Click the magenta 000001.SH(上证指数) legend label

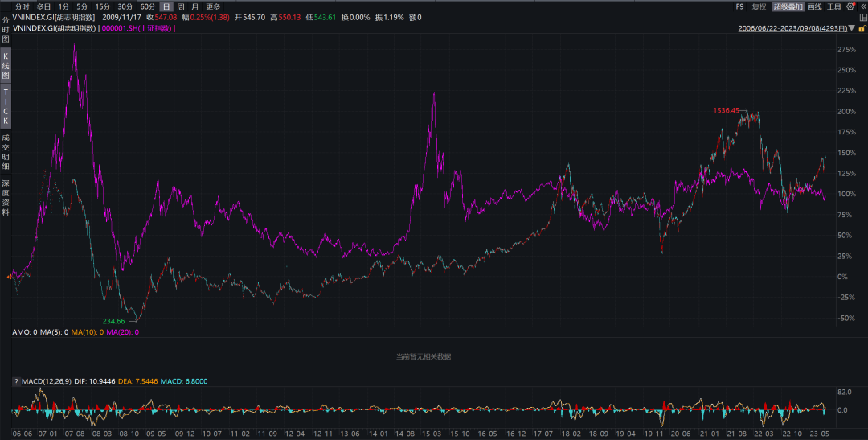coord(137,27)
